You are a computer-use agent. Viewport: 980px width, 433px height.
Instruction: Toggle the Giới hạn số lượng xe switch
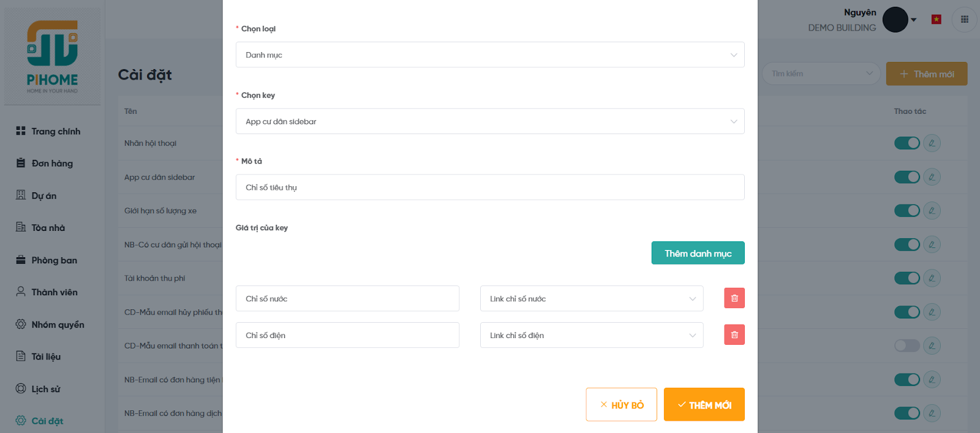coord(907,211)
